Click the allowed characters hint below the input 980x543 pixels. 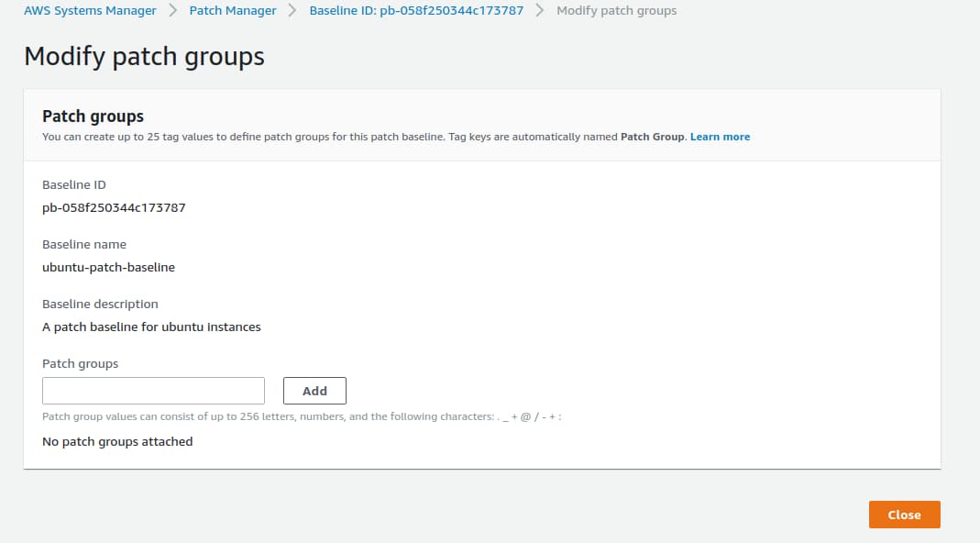click(x=302, y=416)
